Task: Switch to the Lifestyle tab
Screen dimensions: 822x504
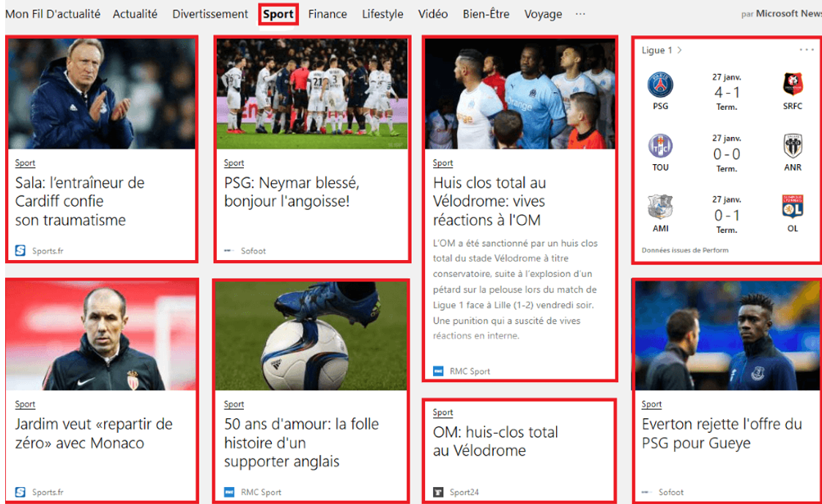Action: pos(382,14)
